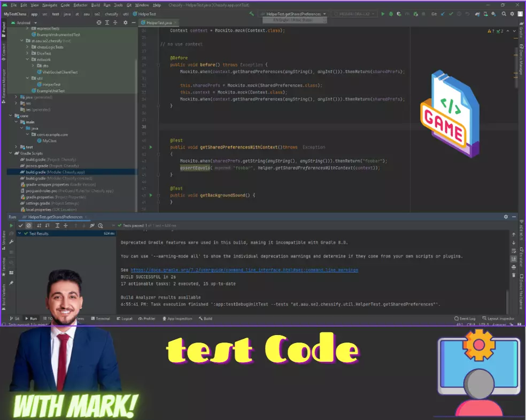Open the App Inspection tool window

tap(177, 318)
